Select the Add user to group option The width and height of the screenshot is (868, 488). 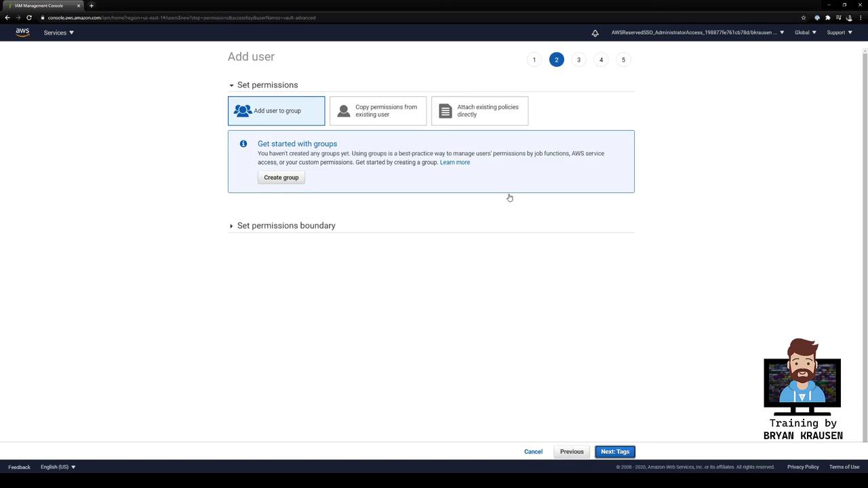tap(276, 111)
